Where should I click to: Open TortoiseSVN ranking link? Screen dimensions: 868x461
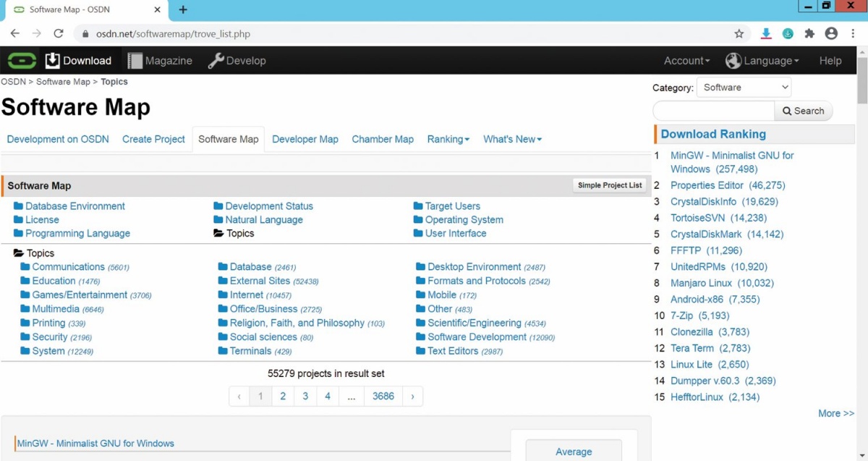(x=697, y=218)
